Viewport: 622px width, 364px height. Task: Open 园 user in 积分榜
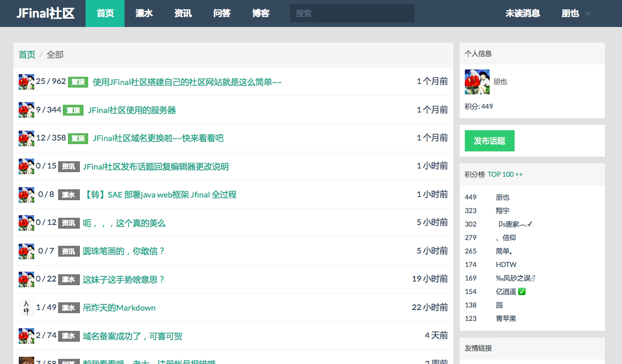pos(500,305)
